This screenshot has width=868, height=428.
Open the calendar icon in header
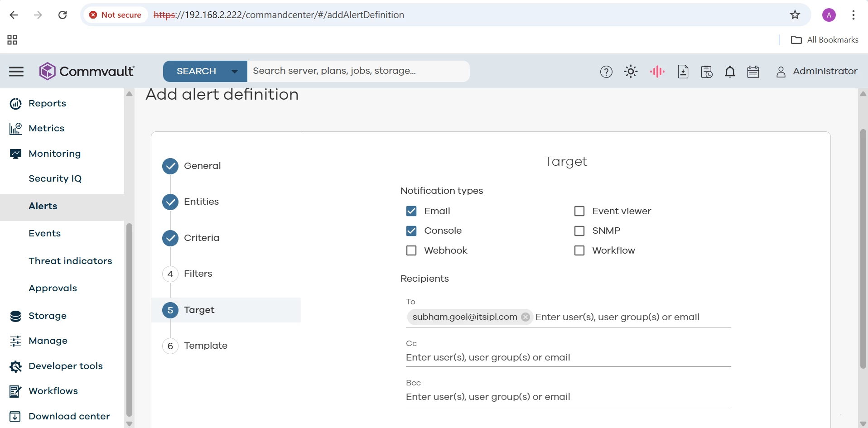coord(753,72)
